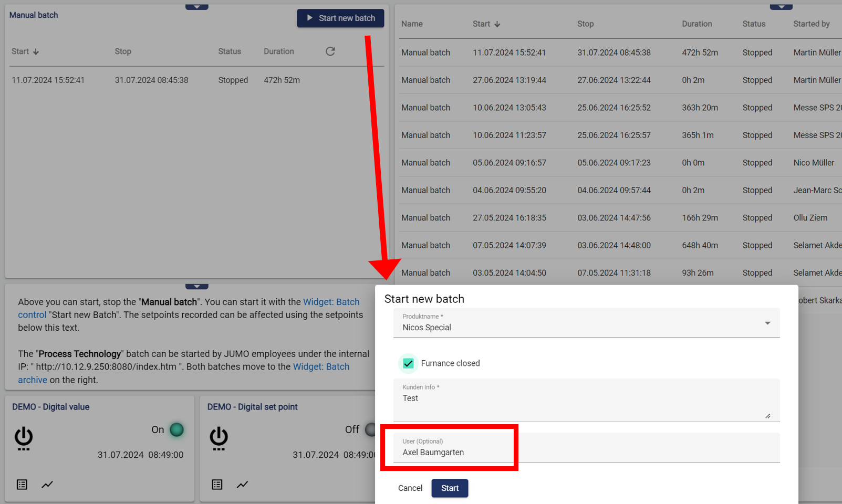Toggle the Off switch in Digital set point
Screen dimensions: 842x504
(x=370, y=429)
